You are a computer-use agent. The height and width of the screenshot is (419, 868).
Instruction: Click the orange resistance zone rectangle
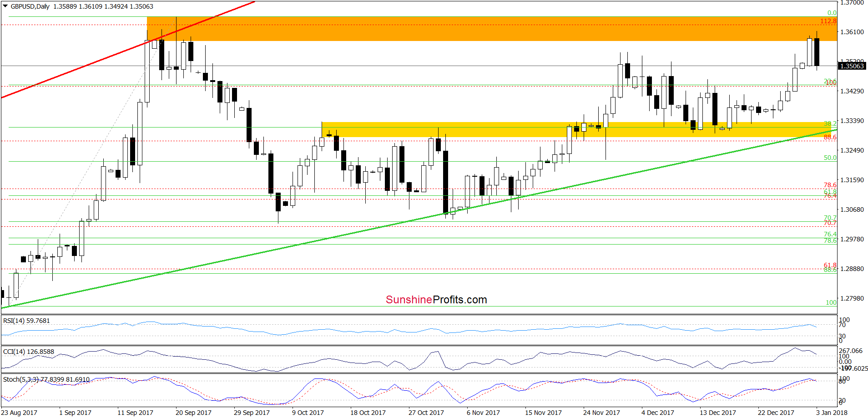coord(492,29)
